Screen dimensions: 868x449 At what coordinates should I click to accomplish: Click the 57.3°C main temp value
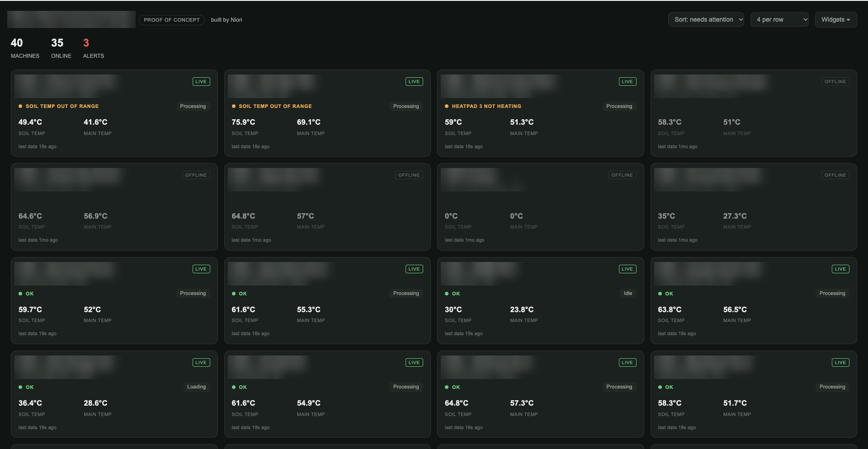coord(522,403)
